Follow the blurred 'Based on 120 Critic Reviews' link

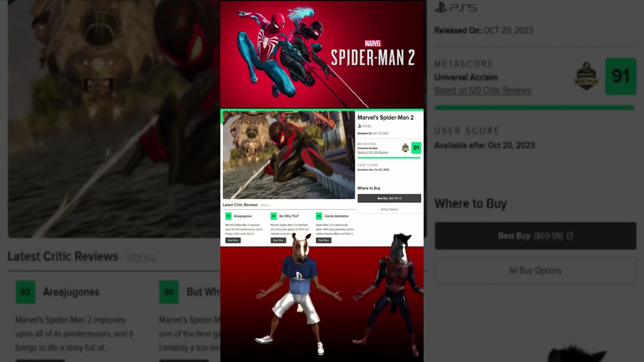point(483,90)
